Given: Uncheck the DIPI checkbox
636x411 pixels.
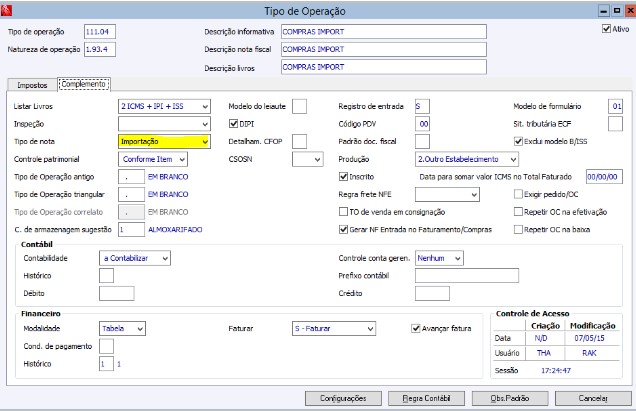Looking at the screenshot, I should 232,123.
